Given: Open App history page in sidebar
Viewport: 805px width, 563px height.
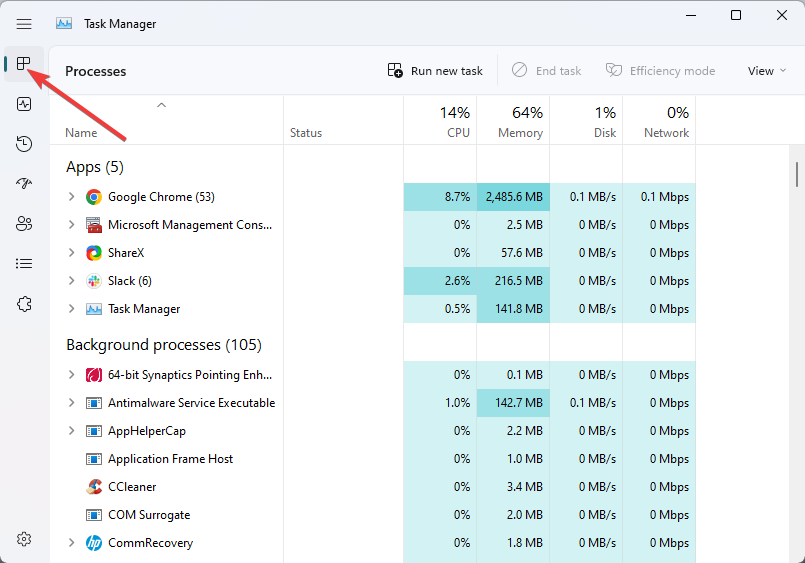Looking at the screenshot, I should point(24,144).
